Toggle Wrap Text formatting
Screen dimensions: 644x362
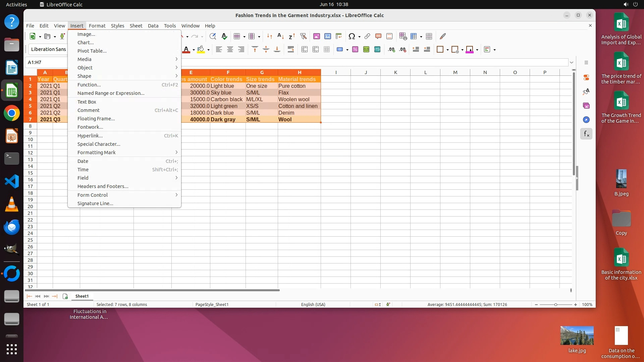[291, 50]
